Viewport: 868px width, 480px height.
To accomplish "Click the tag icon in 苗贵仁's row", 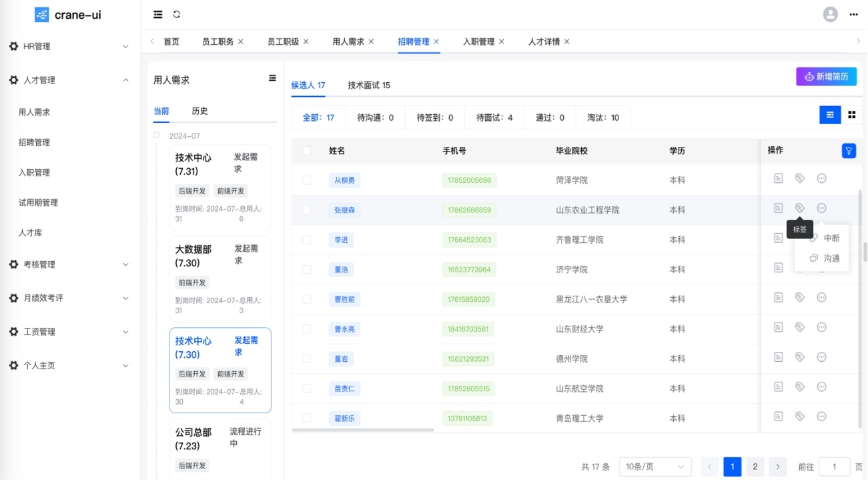I will point(800,387).
